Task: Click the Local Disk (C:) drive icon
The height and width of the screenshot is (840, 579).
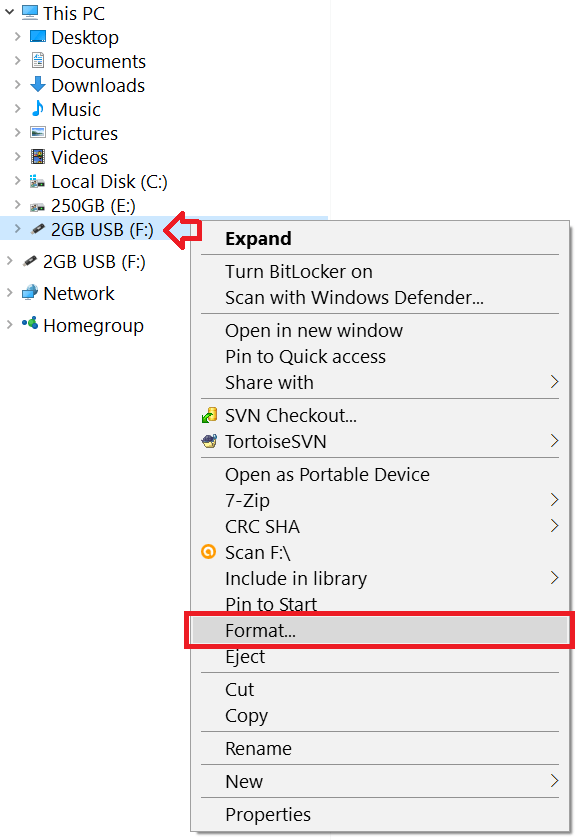Action: 35,181
